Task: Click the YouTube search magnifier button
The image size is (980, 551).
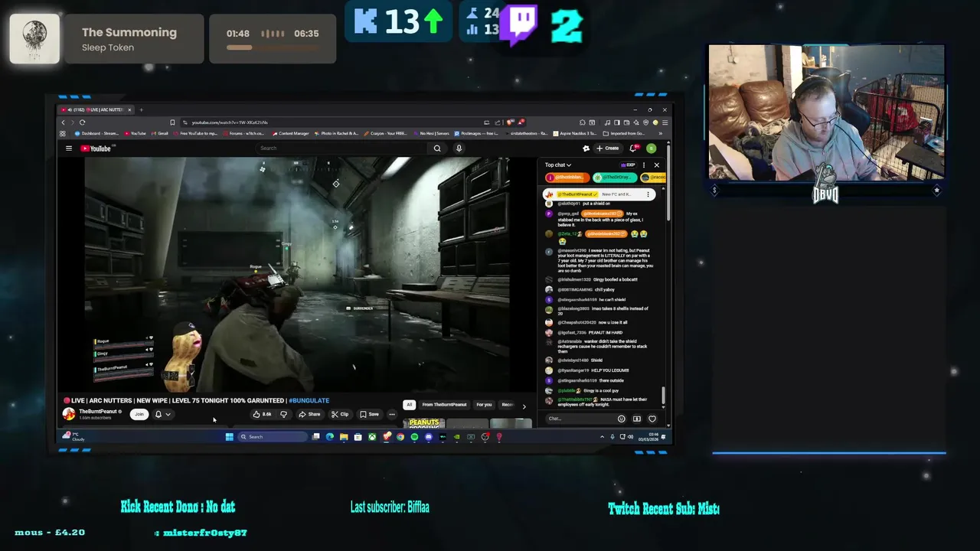Action: tap(437, 148)
